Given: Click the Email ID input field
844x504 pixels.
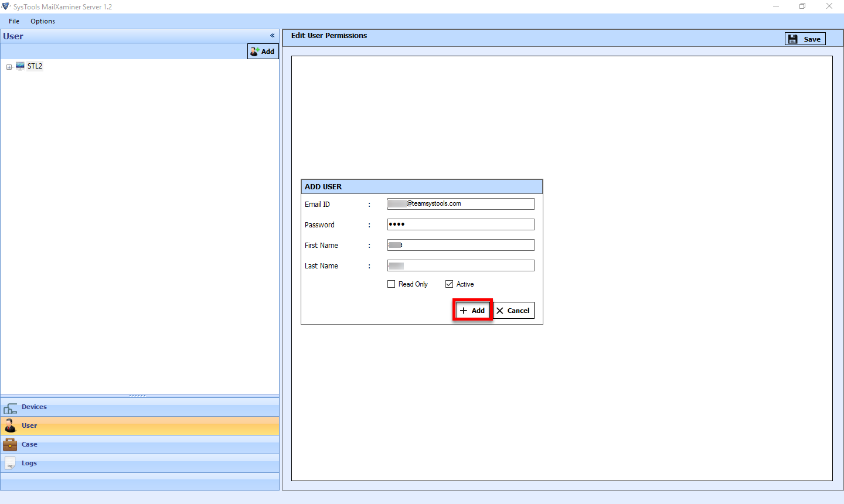Looking at the screenshot, I should click(x=461, y=204).
